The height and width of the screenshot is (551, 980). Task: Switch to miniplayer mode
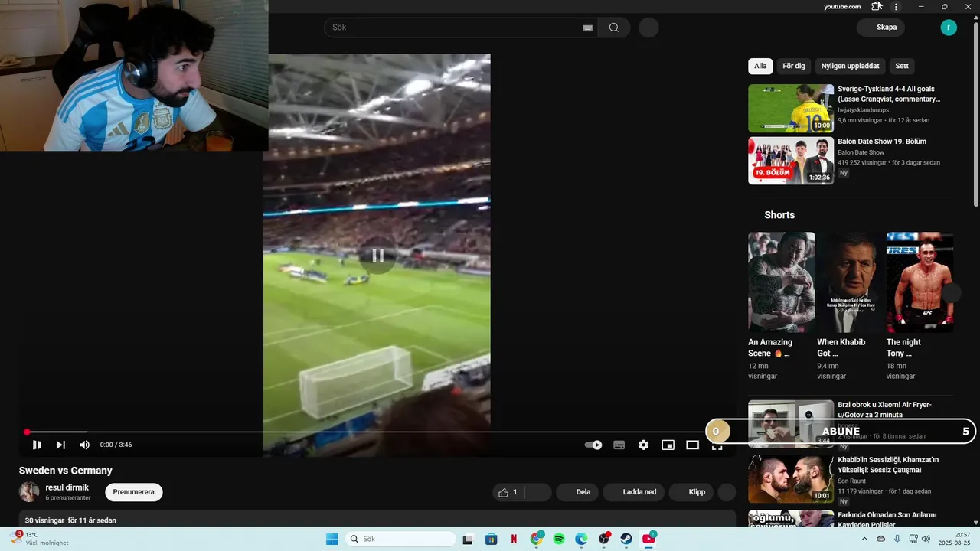[x=668, y=445]
